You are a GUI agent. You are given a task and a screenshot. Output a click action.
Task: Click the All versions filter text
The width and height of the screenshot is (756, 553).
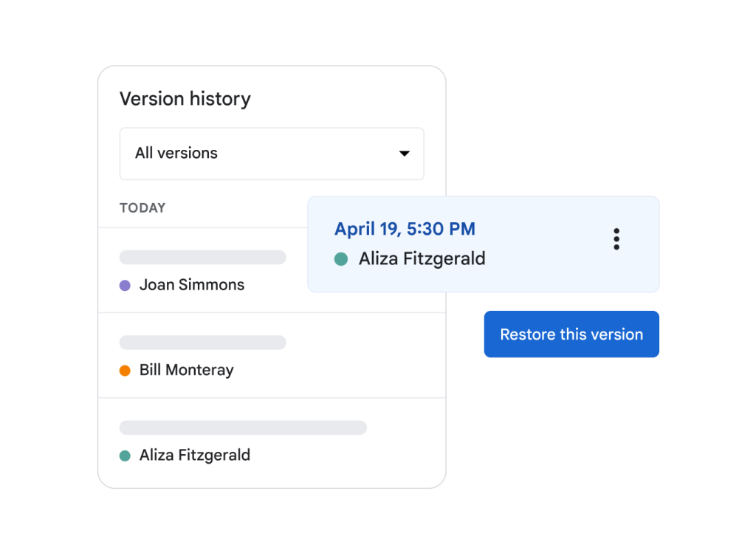(176, 154)
